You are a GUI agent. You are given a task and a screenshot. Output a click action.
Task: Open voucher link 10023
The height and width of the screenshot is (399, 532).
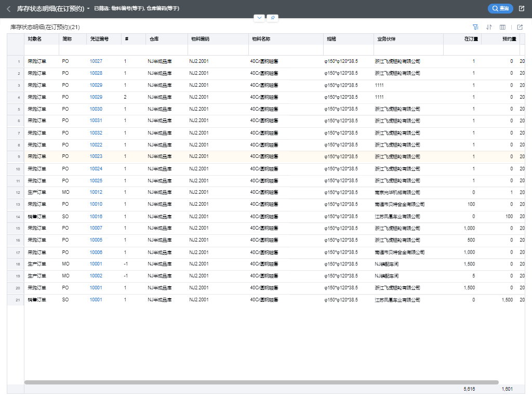[96, 157]
